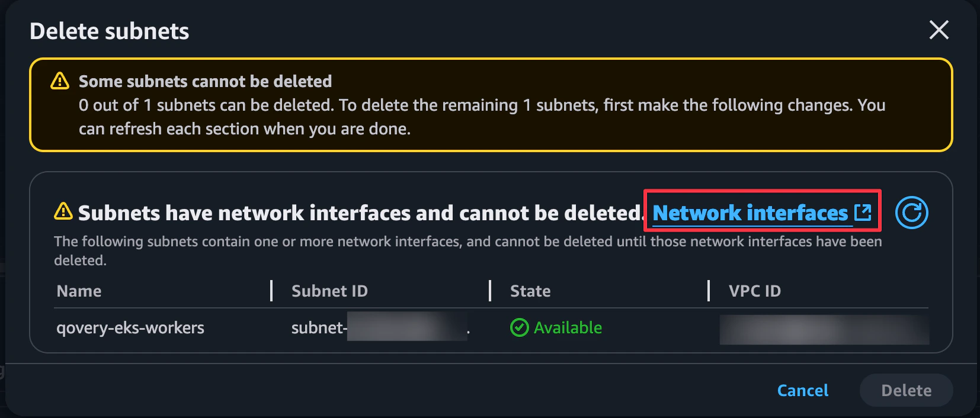Click the VPC ID column header

(754, 291)
